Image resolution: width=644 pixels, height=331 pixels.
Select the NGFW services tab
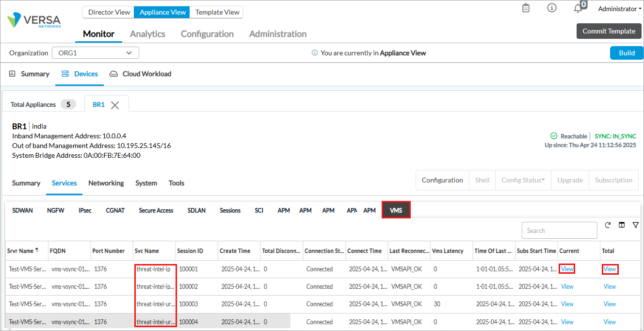55,210
